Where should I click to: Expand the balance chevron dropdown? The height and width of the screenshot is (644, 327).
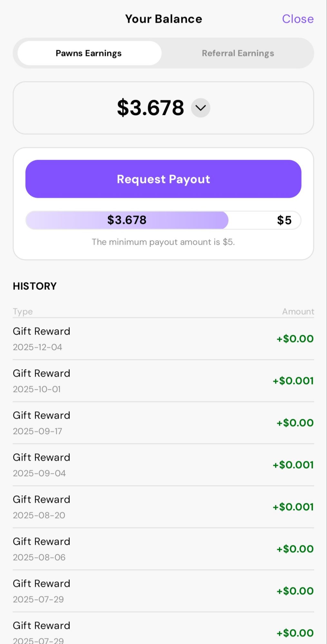(200, 108)
